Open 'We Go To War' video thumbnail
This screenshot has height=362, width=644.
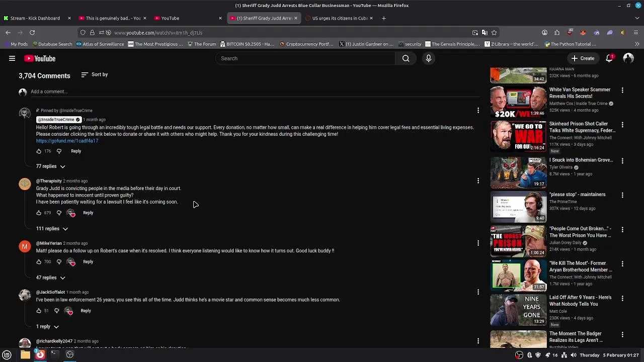(x=518, y=136)
